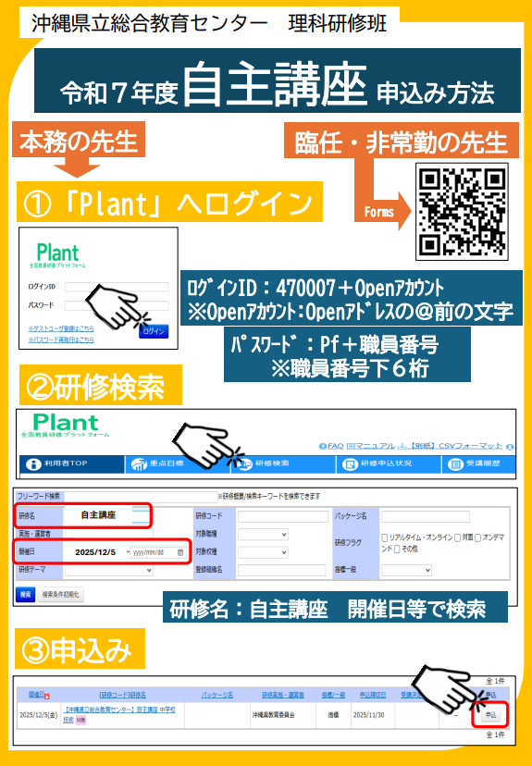
Task: Expand the 対象職種 dropdown
Action: click(x=263, y=535)
